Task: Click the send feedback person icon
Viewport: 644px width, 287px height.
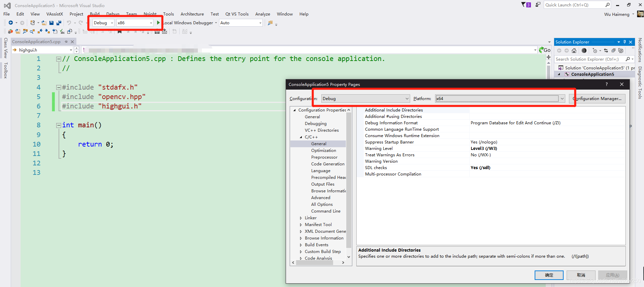Action: (538, 5)
